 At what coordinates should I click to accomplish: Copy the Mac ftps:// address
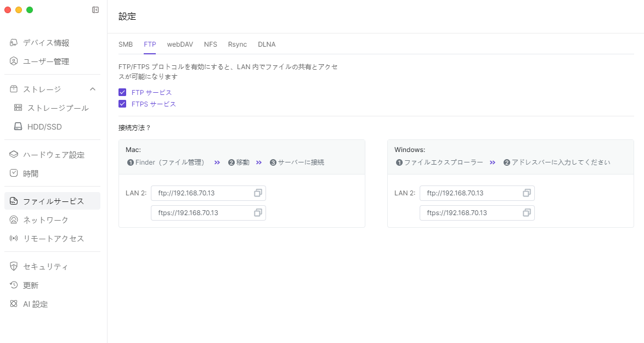click(258, 213)
